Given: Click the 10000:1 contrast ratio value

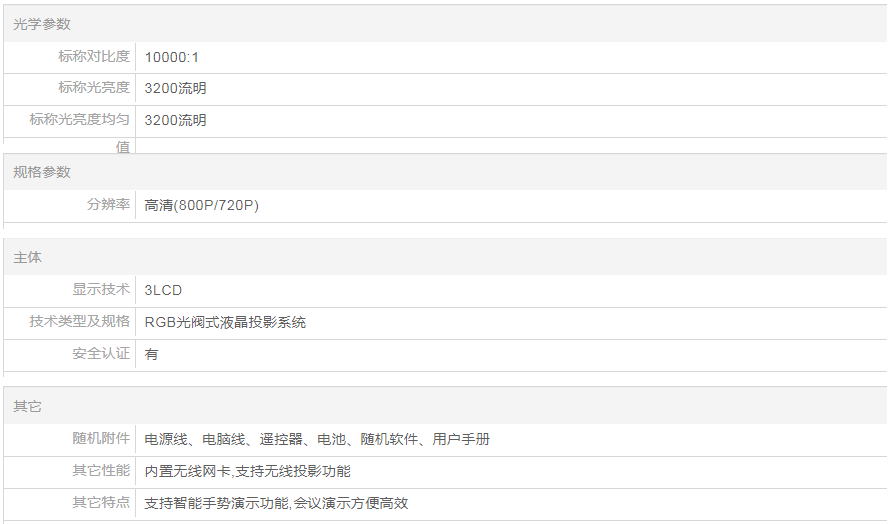Looking at the screenshot, I should (172, 57).
